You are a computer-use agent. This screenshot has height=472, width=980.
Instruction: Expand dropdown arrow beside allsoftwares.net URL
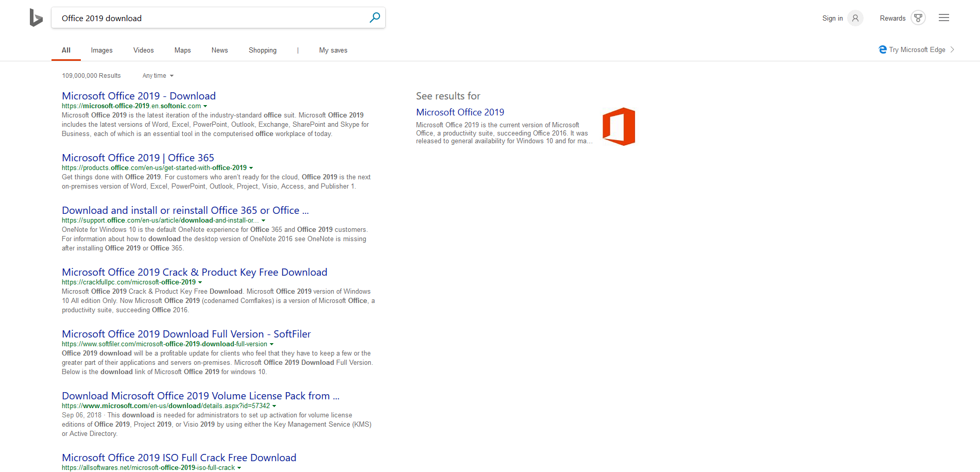click(239, 468)
